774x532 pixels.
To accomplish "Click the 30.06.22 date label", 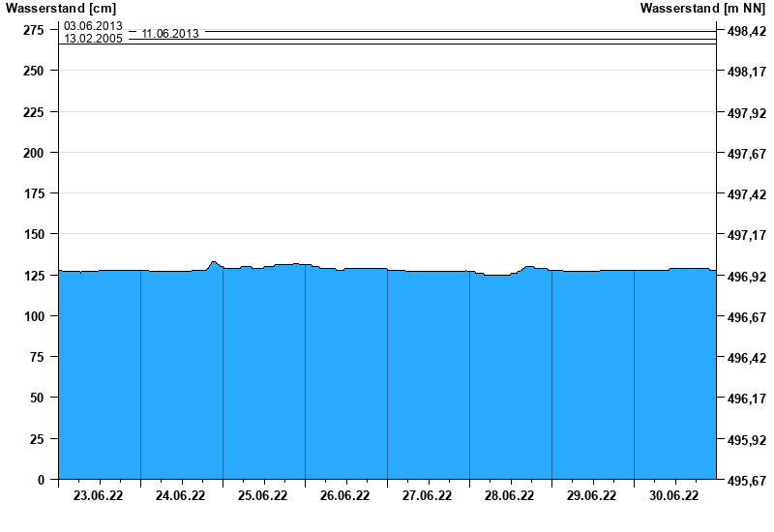I will pos(674,496).
